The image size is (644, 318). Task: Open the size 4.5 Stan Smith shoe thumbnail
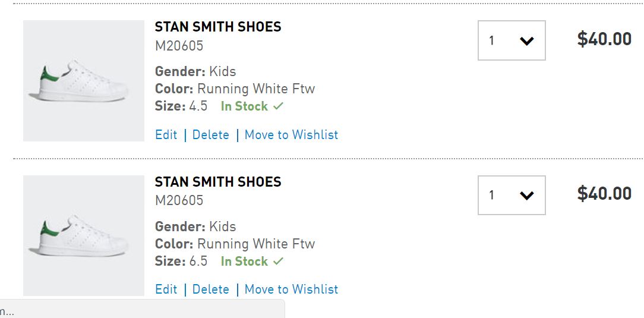point(84,81)
